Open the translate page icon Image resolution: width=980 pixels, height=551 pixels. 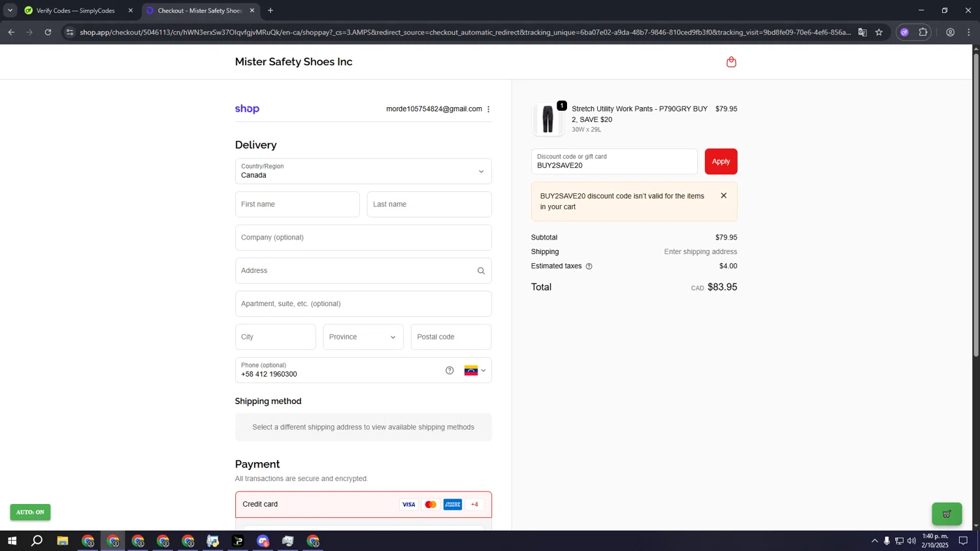point(862,32)
